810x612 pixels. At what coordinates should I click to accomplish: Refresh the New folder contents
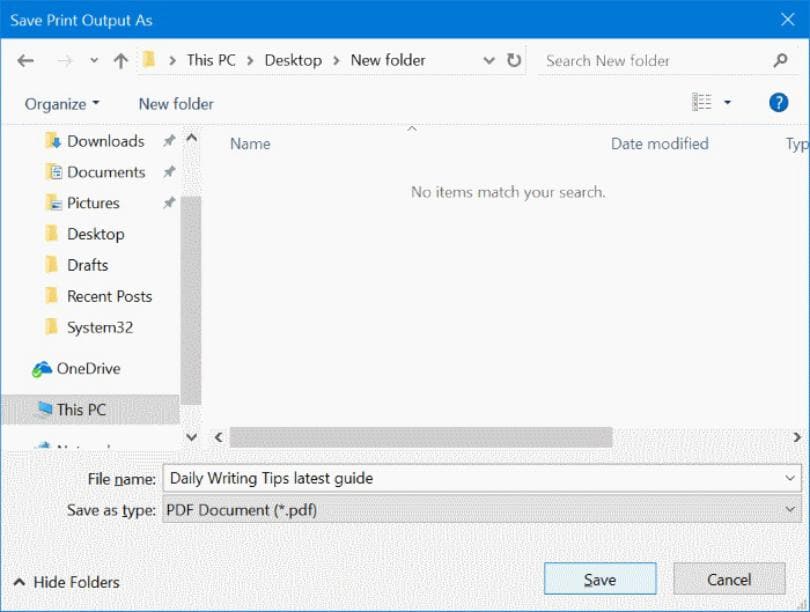pyautogui.click(x=513, y=60)
